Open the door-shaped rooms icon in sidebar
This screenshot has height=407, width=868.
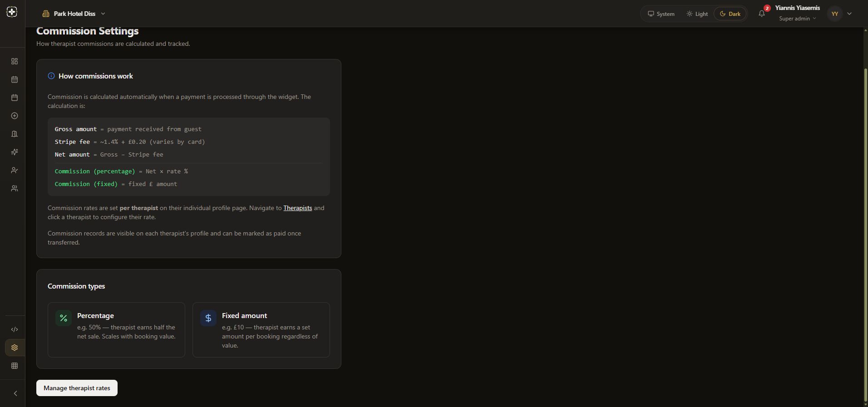point(15,134)
